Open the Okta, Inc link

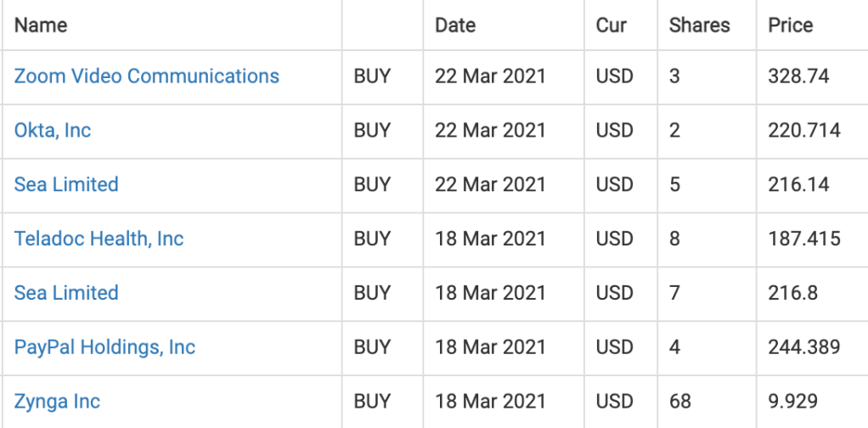click(53, 131)
